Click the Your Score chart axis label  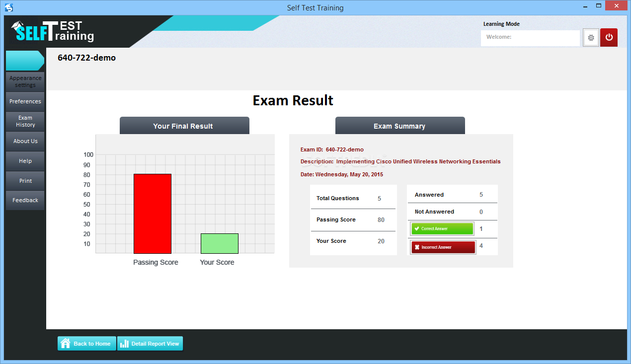pos(217,262)
